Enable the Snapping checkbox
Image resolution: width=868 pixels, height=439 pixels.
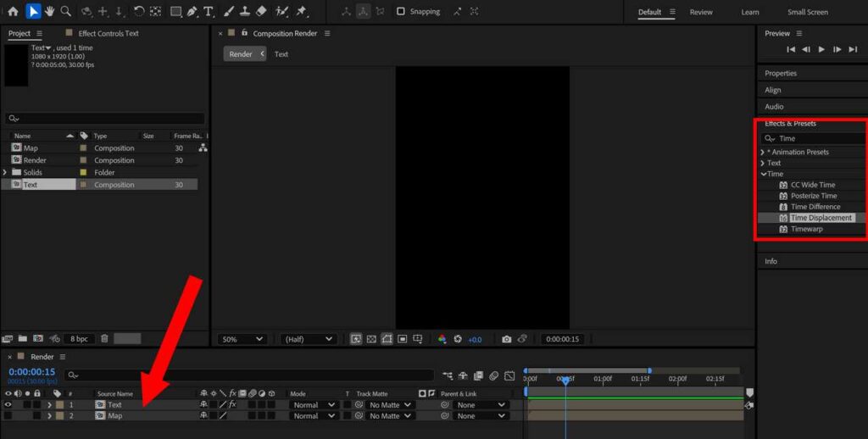[x=401, y=11]
